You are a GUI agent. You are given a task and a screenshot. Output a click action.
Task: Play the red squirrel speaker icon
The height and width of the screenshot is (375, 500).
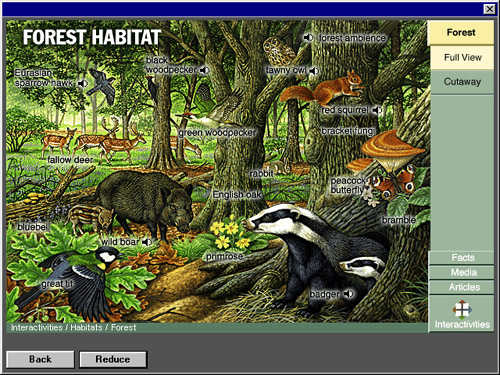(377, 110)
